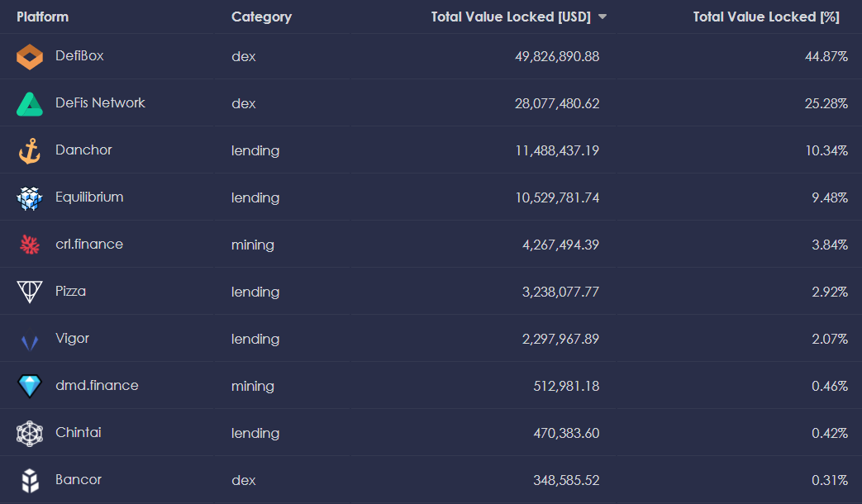Open the Danchor platform name
Screen dimensions: 862x504
[83, 150]
